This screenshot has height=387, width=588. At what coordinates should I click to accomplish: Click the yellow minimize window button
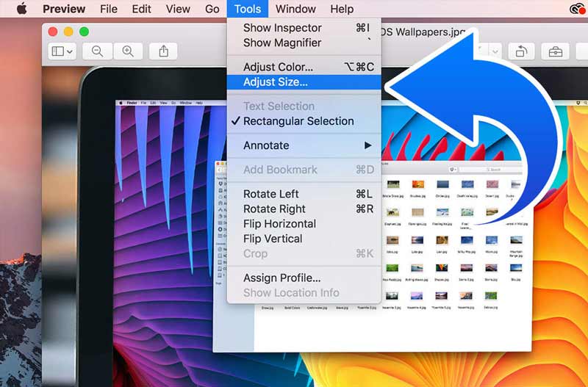(68, 32)
